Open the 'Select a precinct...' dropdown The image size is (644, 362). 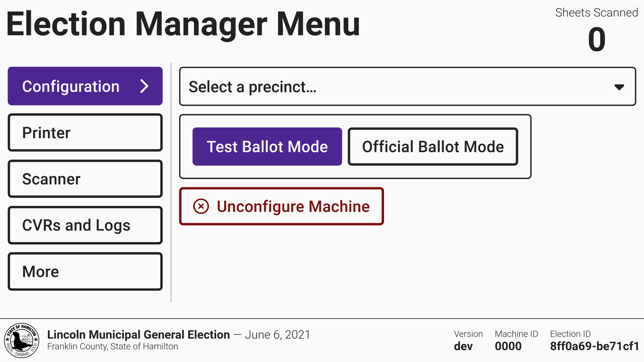pos(408,86)
